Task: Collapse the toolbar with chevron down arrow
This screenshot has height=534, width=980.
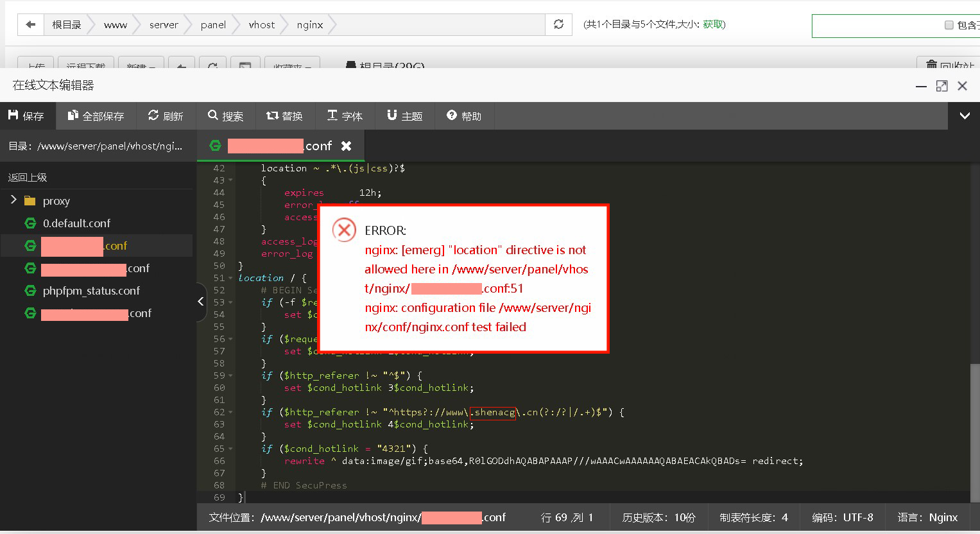Action: 964,116
